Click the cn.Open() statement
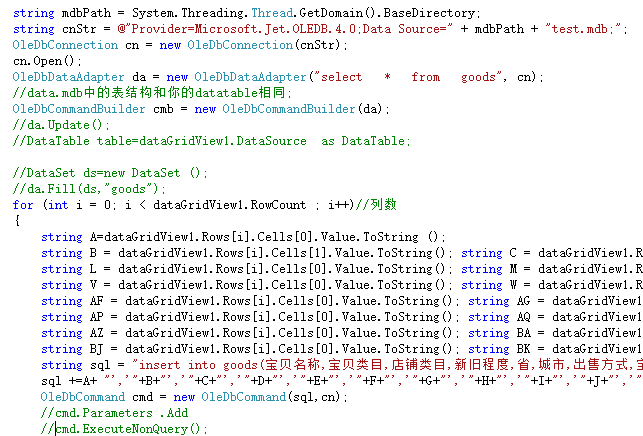The image size is (643, 436). click(x=47, y=61)
